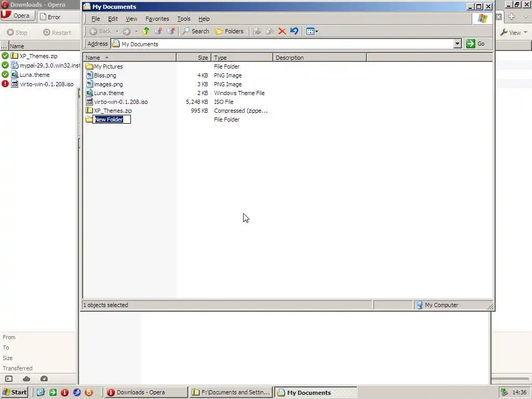Viewport: 532px width, 399px height.
Task: Click the Forward navigation arrow
Action: click(x=127, y=31)
